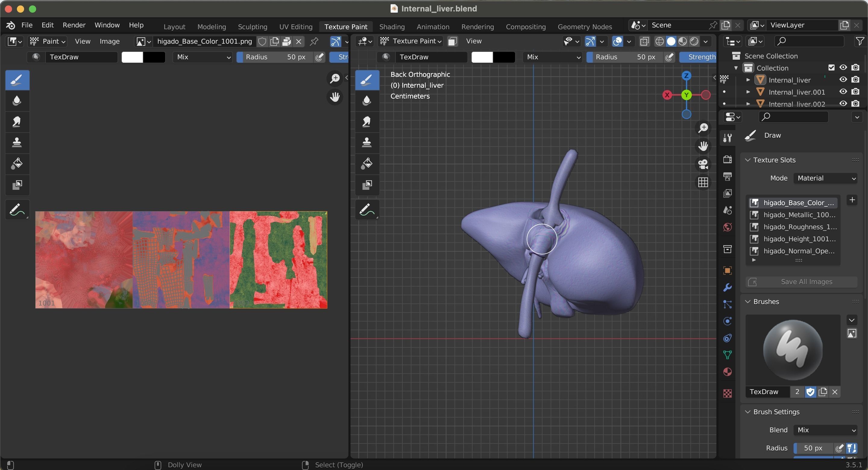This screenshot has height=470, width=868.
Task: Select higado_Metallic texture slot
Action: [793, 215]
